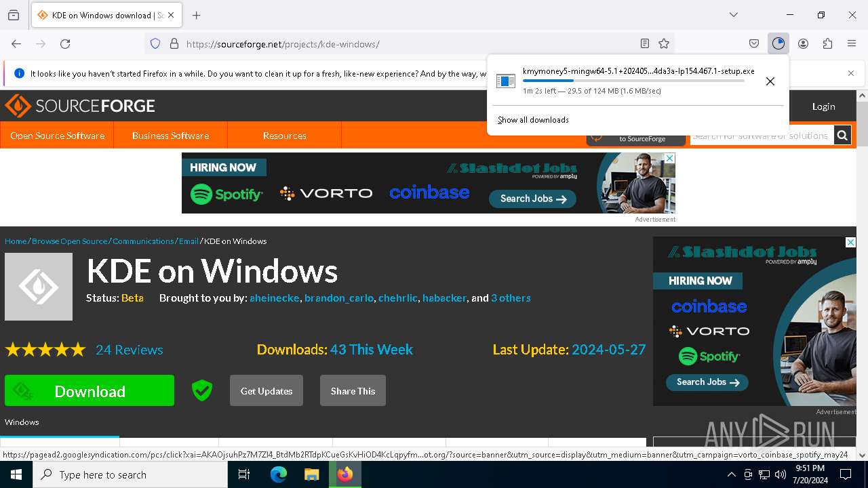This screenshot has height=488, width=868.
Task: Go forward to next page
Action: [x=41, y=43]
